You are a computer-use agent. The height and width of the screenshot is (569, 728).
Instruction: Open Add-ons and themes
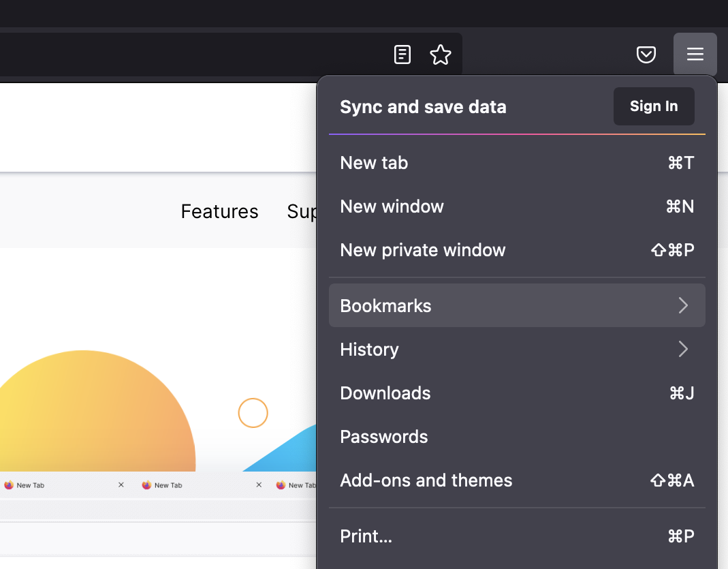pyautogui.click(x=426, y=480)
